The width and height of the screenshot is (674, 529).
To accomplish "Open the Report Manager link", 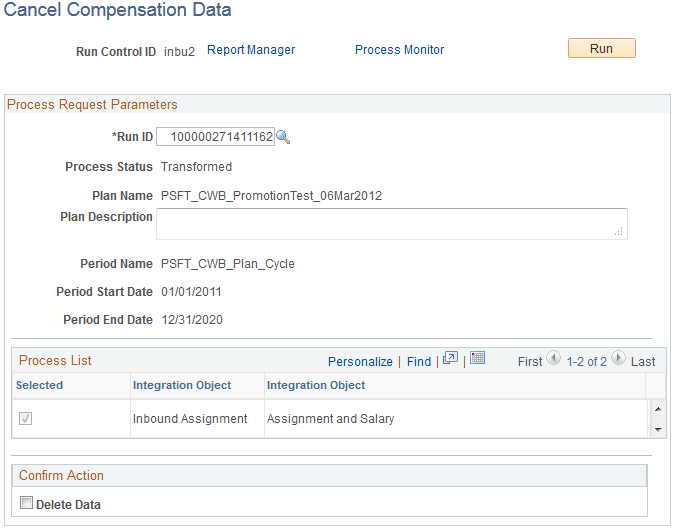I will pyautogui.click(x=251, y=50).
